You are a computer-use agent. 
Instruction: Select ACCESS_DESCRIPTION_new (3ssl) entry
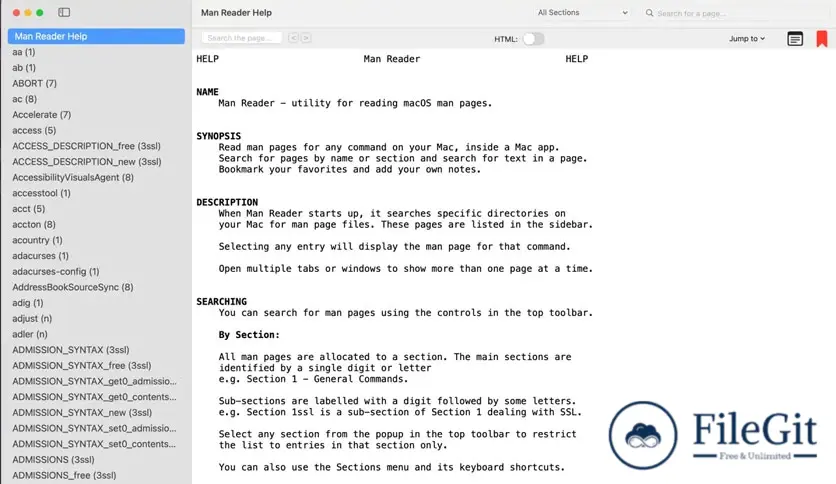coord(87,162)
